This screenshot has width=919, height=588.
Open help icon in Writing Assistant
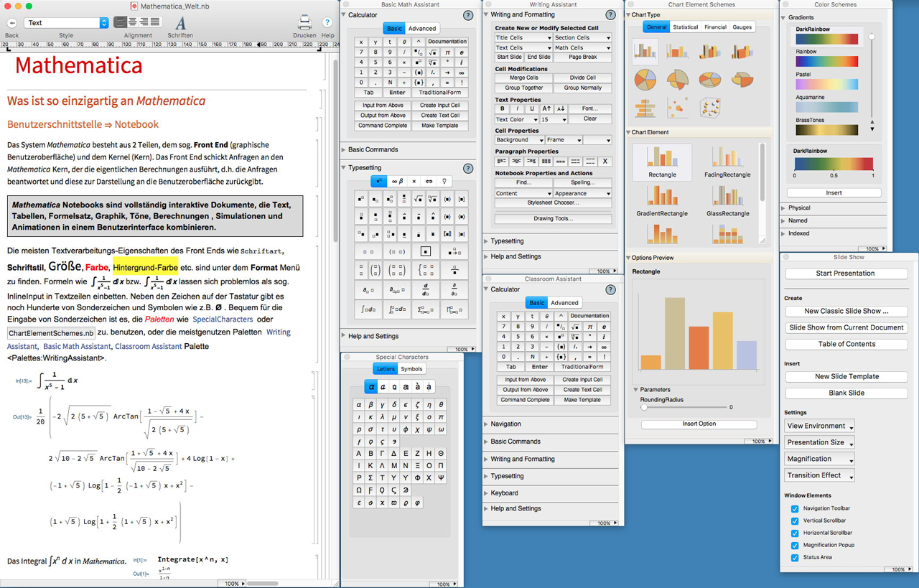tap(610, 15)
